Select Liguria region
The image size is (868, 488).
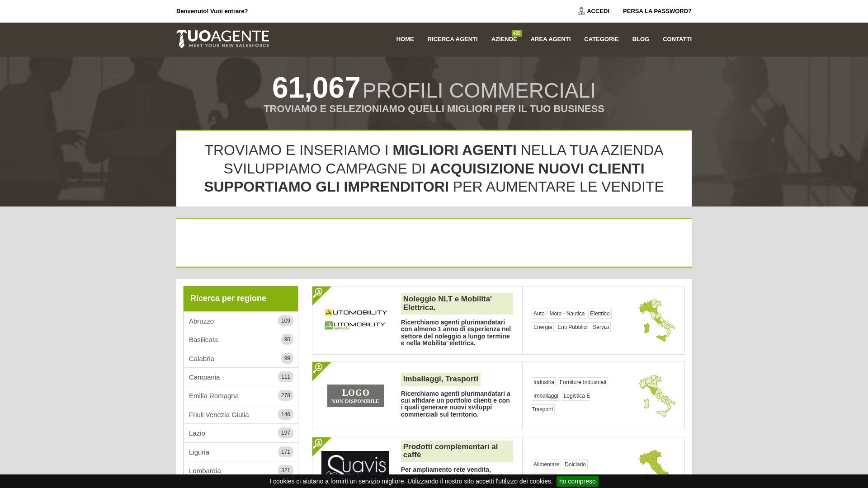(x=241, y=452)
